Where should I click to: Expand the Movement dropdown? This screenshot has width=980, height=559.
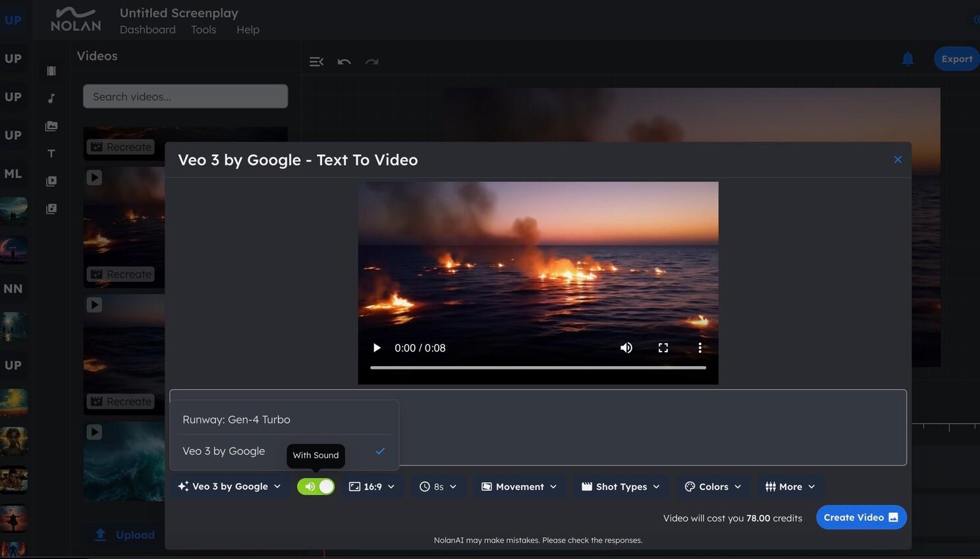click(519, 487)
